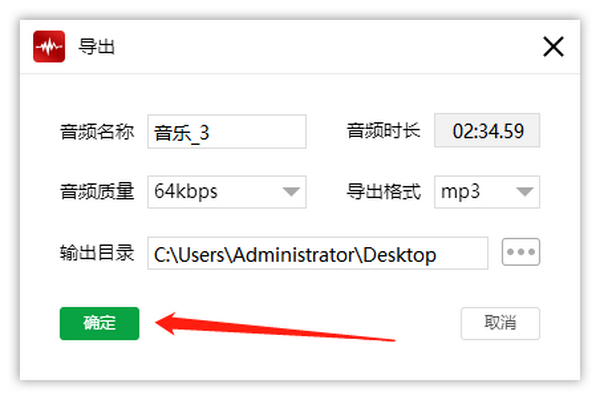Click the 音频名称 label
Image resolution: width=600 pixels, height=400 pixels.
[97, 132]
